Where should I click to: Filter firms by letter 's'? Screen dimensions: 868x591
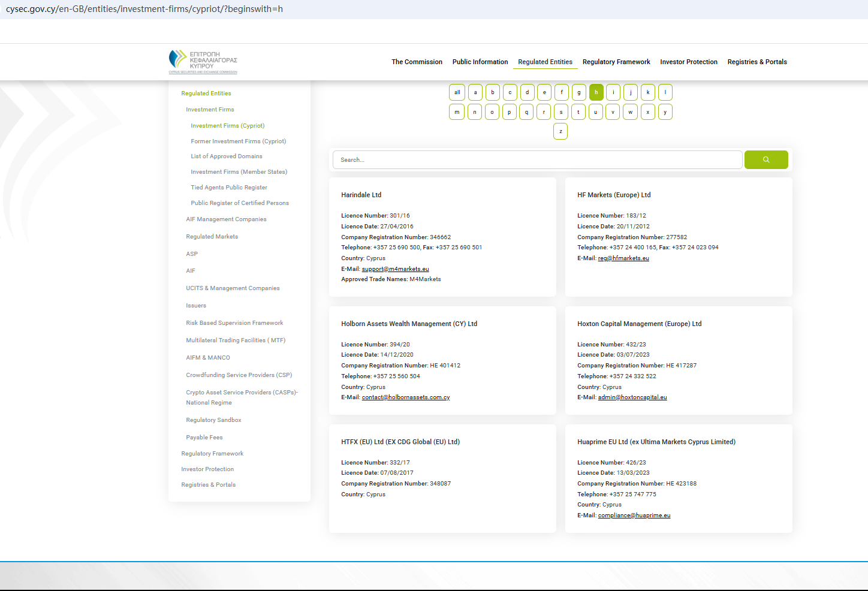coord(561,112)
